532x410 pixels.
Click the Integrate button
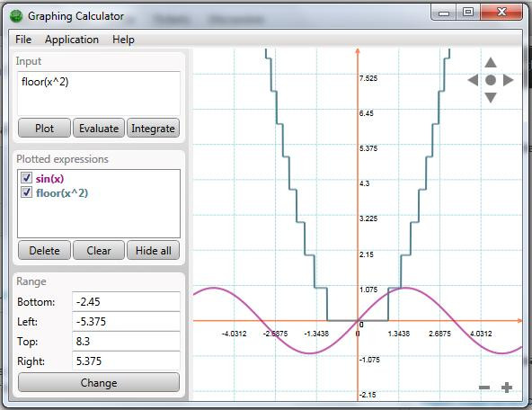[153, 128]
